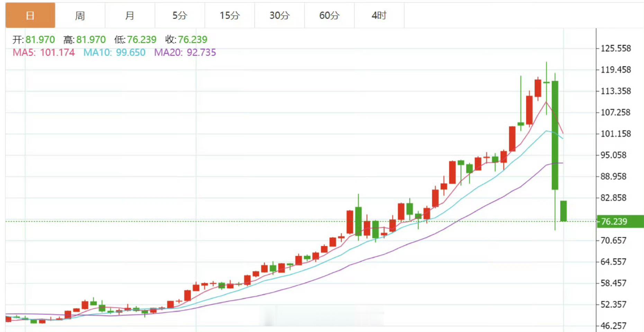Click the 113.358 price axis label
644x332 pixels.
[x=616, y=91]
